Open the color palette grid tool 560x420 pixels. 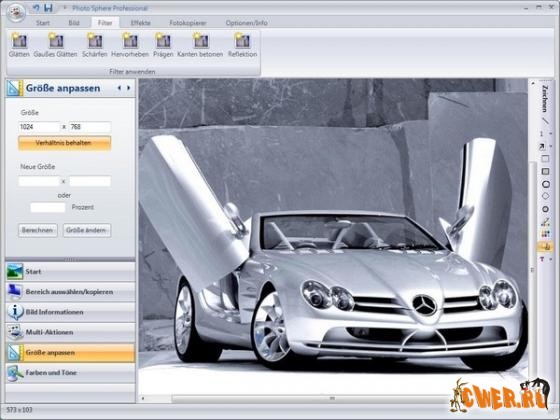pyautogui.click(x=545, y=234)
